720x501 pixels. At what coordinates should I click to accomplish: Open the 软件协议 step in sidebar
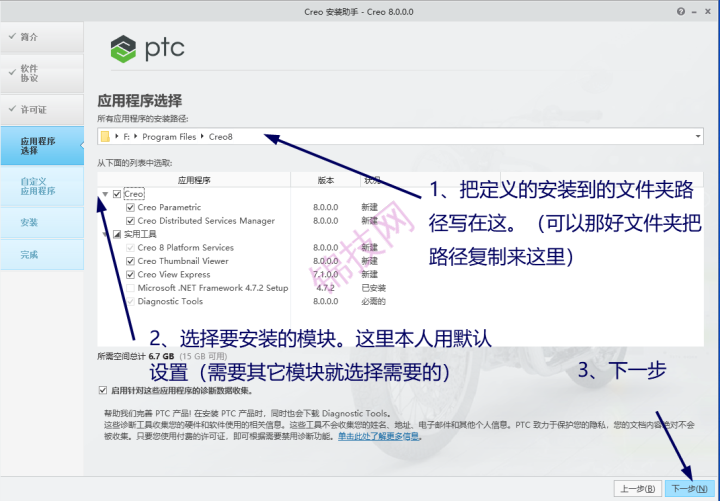(x=42, y=73)
